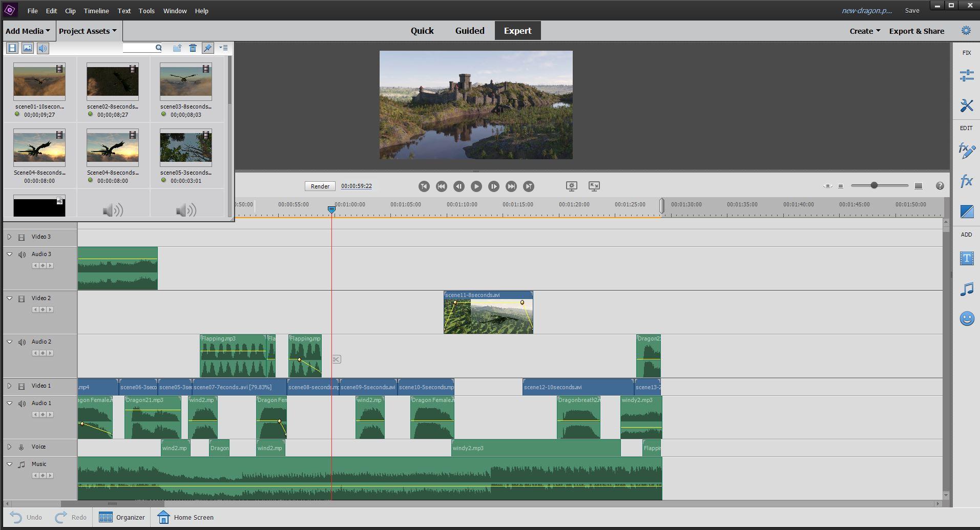Open the Add Media dropdown
The height and width of the screenshot is (530, 980).
point(28,31)
